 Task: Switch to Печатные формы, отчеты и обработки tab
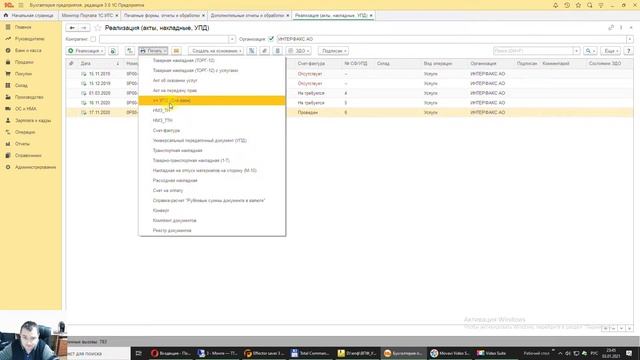tap(162, 16)
